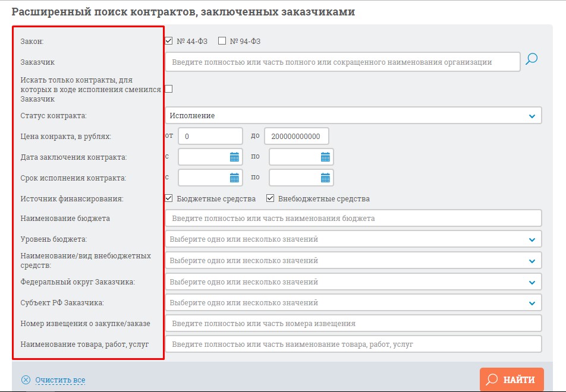The width and height of the screenshot is (566, 392).
Task: Open calendar for contract execution start date
Action: click(x=234, y=178)
